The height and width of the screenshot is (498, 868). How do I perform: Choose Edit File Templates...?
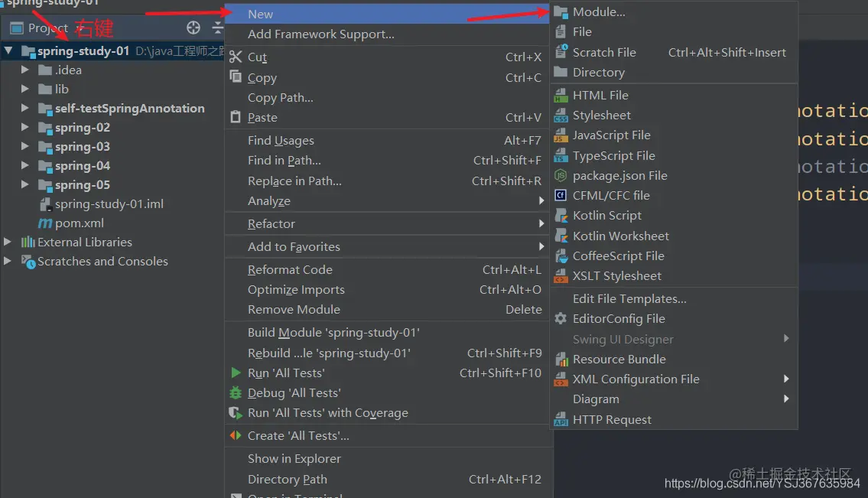pos(674,298)
